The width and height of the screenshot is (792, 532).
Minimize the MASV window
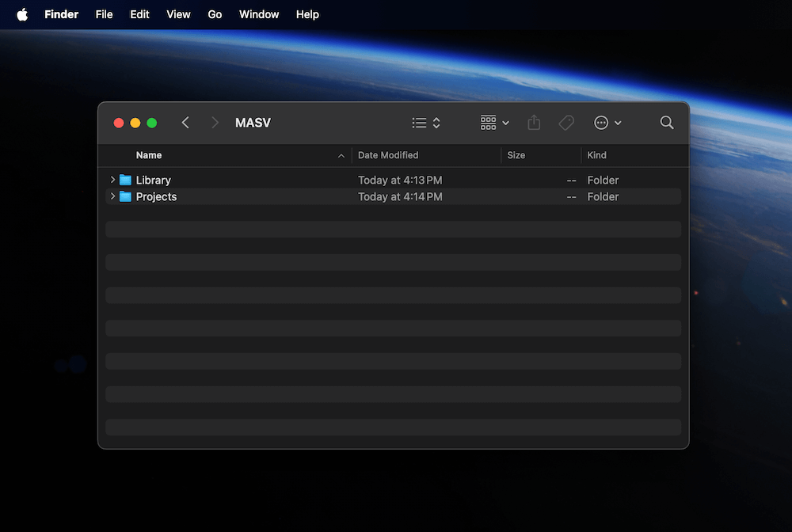point(135,123)
